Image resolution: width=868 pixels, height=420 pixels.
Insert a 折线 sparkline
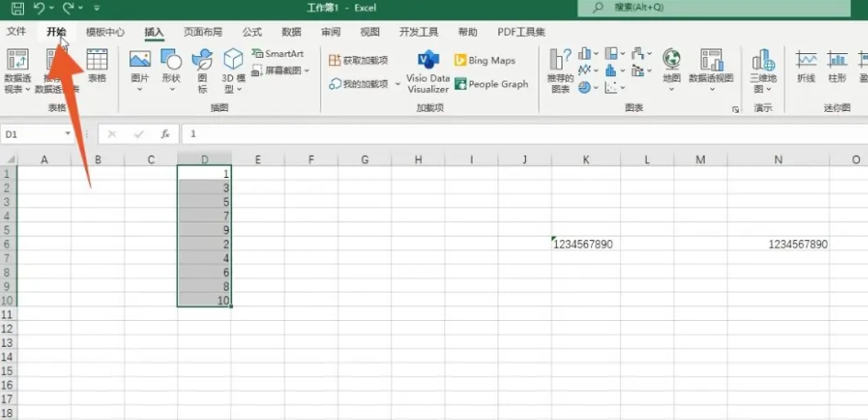click(x=806, y=66)
